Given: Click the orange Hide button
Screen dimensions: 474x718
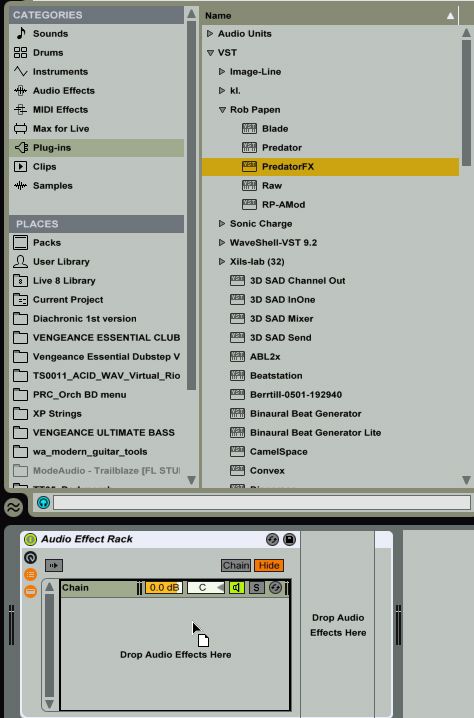Looking at the screenshot, I should (269, 566).
